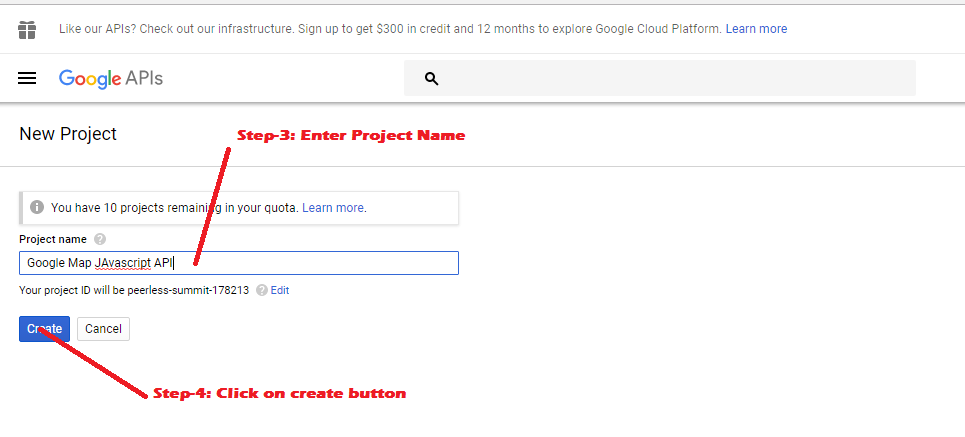Click into the Project name text box
The width and height of the screenshot is (965, 437).
click(x=239, y=263)
